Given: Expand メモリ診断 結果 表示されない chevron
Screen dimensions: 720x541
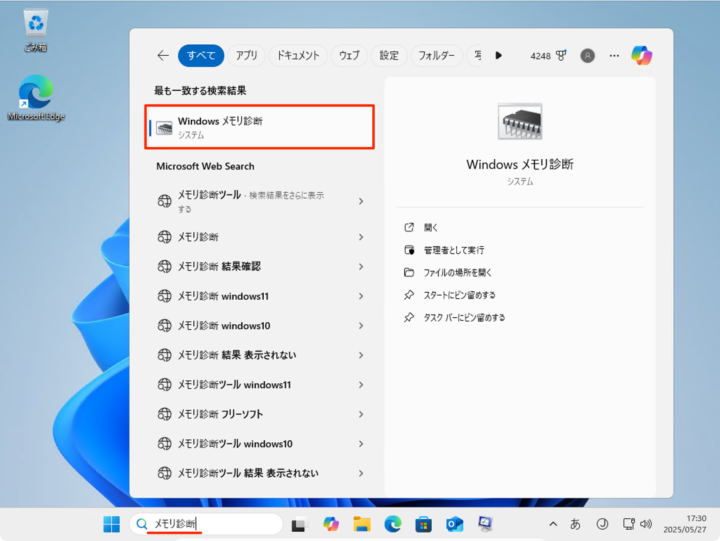Looking at the screenshot, I should 361,355.
